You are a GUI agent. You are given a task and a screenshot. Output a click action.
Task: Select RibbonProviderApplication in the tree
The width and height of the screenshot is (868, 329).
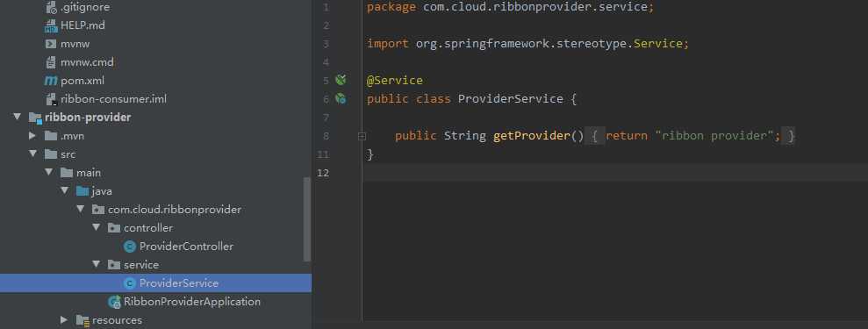[x=192, y=302]
